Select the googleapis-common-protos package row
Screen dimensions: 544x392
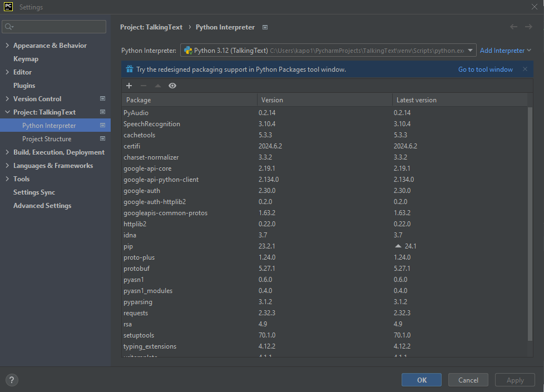click(325, 212)
